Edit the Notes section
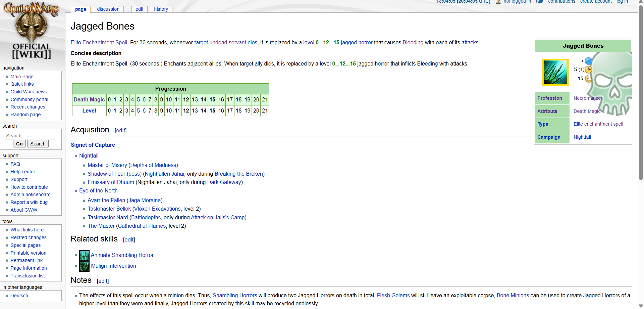This screenshot has width=644, height=309. (x=103, y=281)
